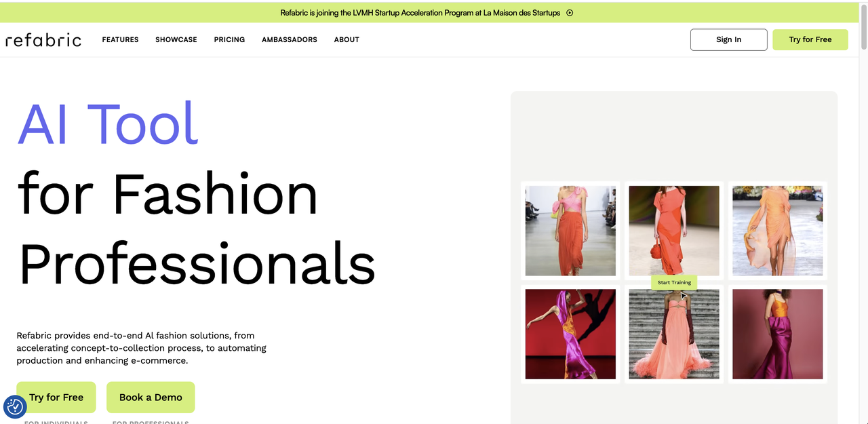Click the header Try for Free button
Screen dimensions: 868x424
(810, 39)
